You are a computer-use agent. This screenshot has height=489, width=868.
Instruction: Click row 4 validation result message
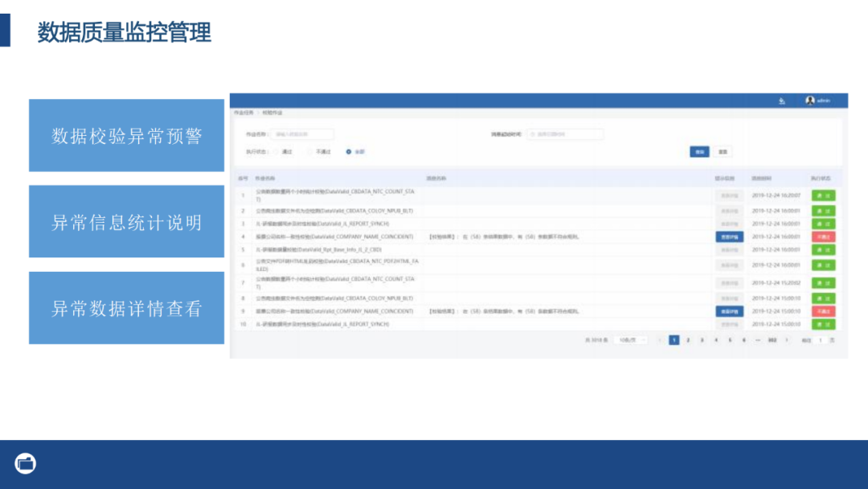(504, 236)
